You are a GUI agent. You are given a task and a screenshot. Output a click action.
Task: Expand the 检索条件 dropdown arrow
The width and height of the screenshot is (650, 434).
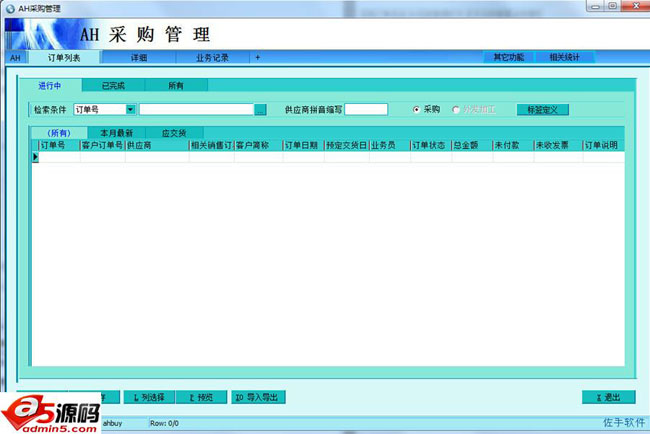pos(131,109)
